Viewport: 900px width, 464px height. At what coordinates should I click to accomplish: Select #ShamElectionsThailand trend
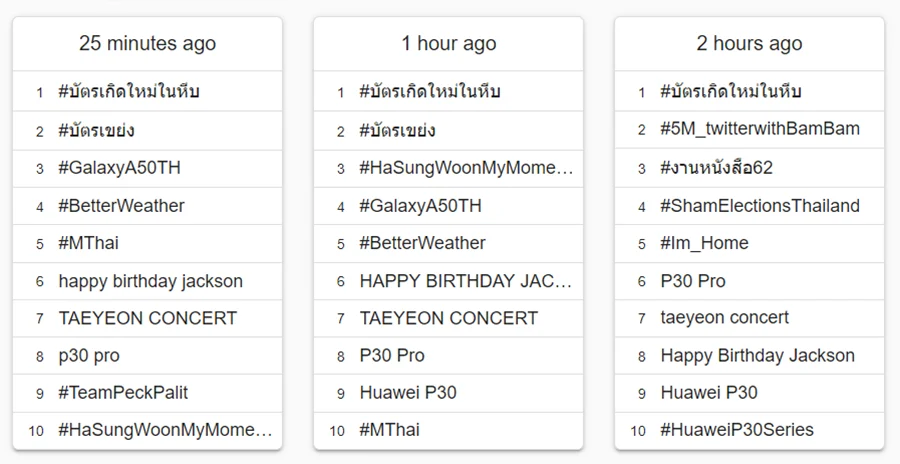tap(760, 206)
